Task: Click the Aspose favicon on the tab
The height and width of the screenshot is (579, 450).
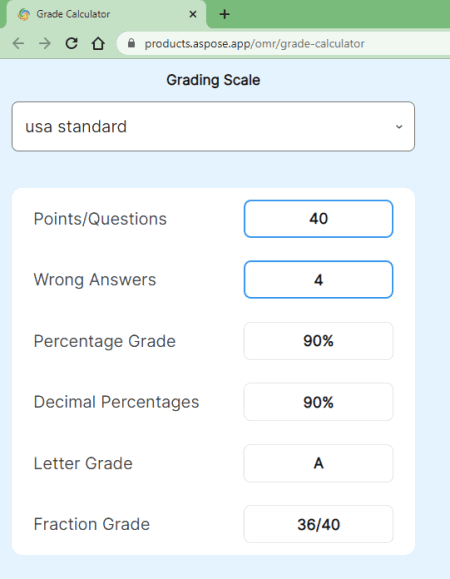Action: click(24, 14)
